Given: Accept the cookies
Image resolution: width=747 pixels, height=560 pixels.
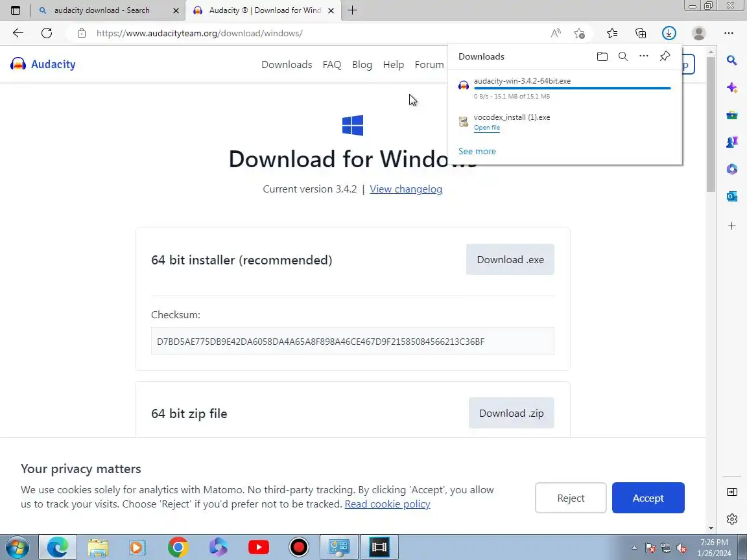Looking at the screenshot, I should pos(648,498).
